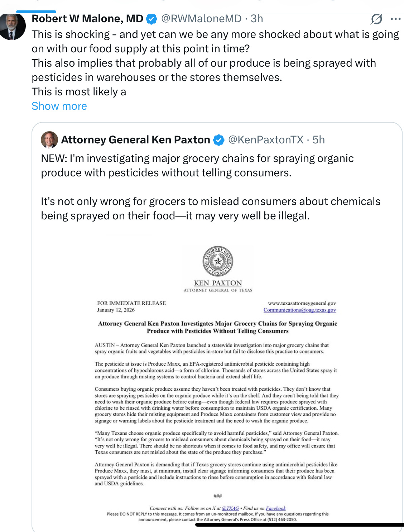Viewport: 404px width, 532px height.
Task: Click the Facebook link in the release footer
Action: [275, 508]
